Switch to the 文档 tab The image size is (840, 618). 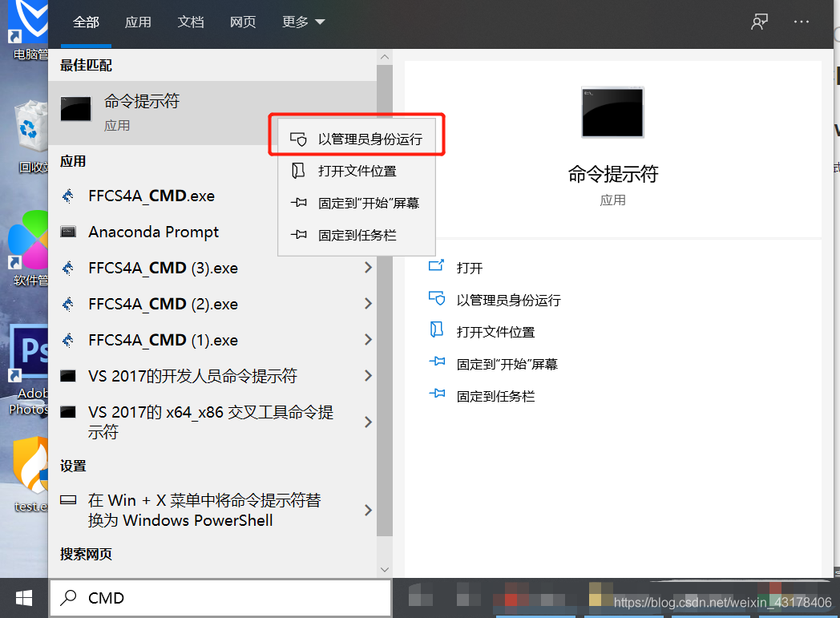(x=191, y=22)
